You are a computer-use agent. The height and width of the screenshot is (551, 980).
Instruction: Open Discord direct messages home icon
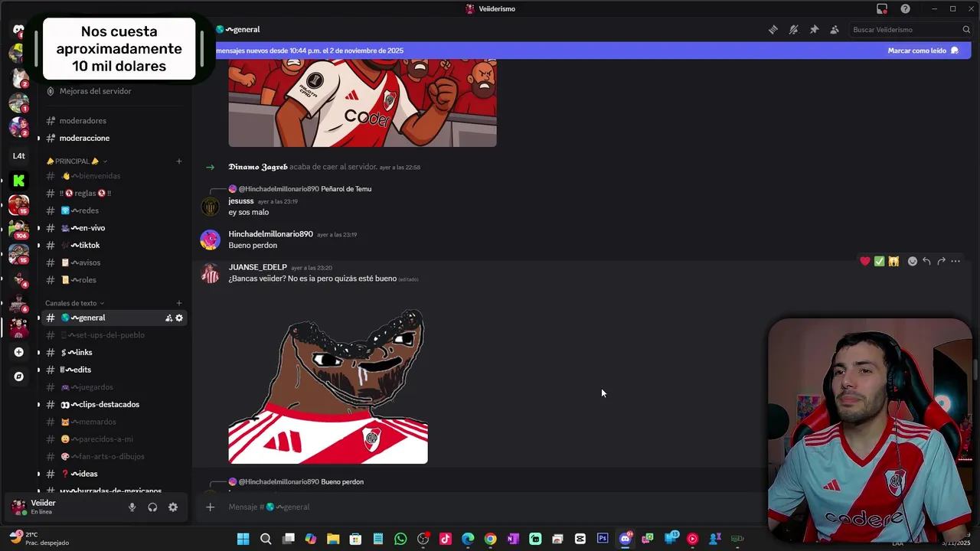[18, 31]
